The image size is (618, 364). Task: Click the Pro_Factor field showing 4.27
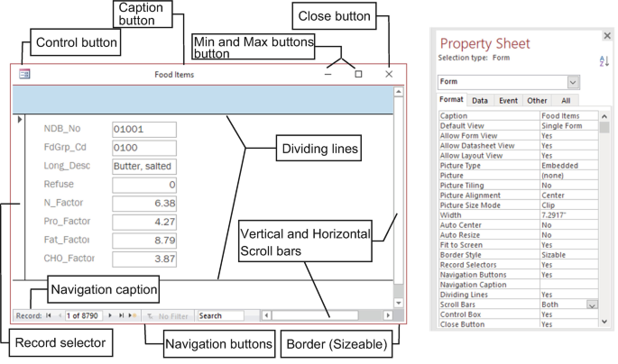click(144, 222)
